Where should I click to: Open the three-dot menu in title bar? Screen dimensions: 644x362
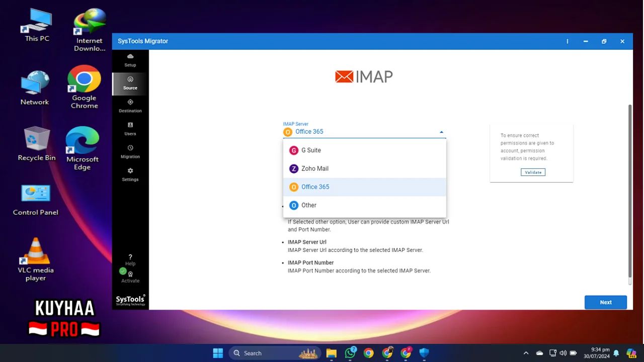(x=568, y=41)
